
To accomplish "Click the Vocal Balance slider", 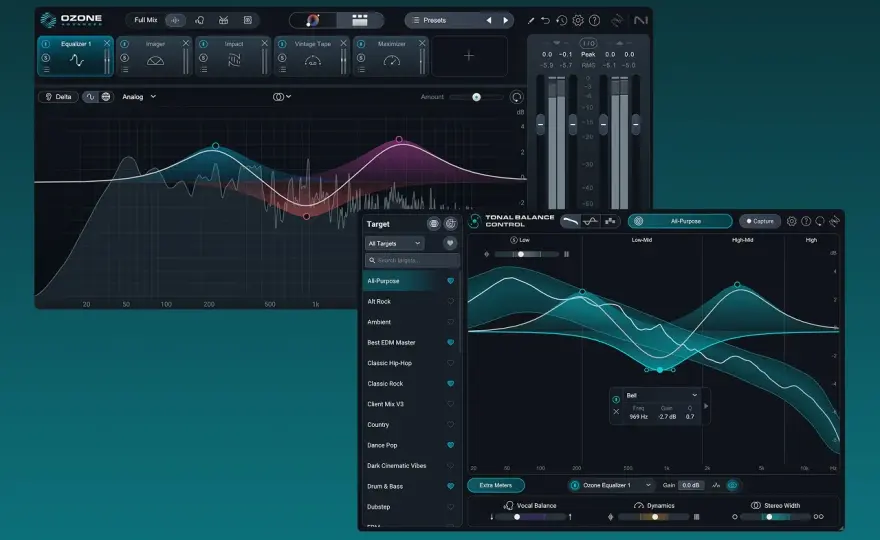I will click(531, 517).
